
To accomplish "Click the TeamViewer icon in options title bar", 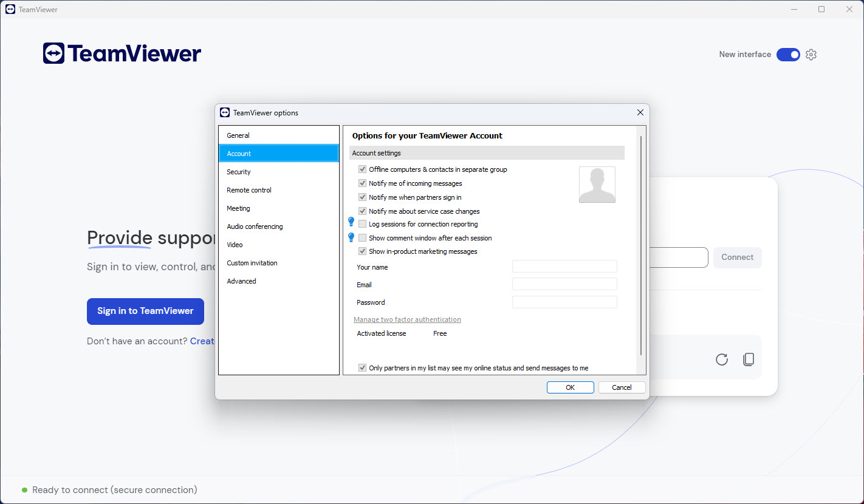I will 225,112.
